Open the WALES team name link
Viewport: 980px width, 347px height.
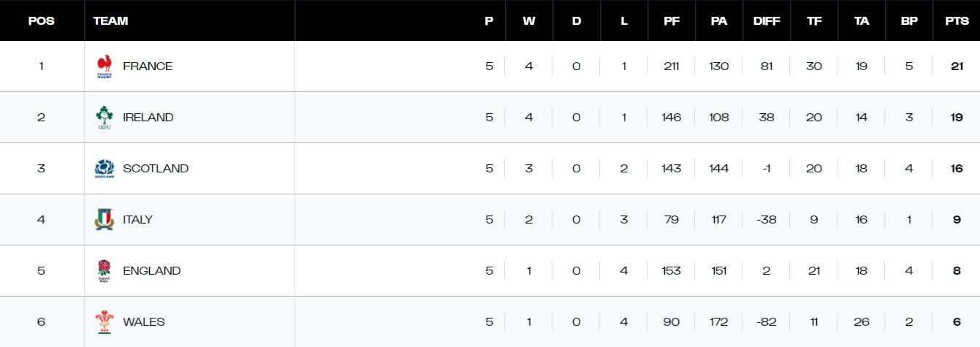coord(144,322)
